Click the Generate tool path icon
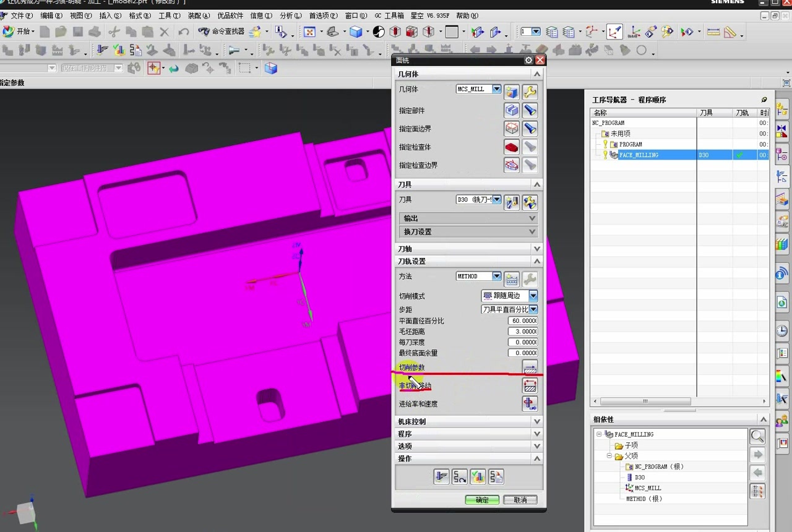This screenshot has height=532, width=792. [x=441, y=476]
